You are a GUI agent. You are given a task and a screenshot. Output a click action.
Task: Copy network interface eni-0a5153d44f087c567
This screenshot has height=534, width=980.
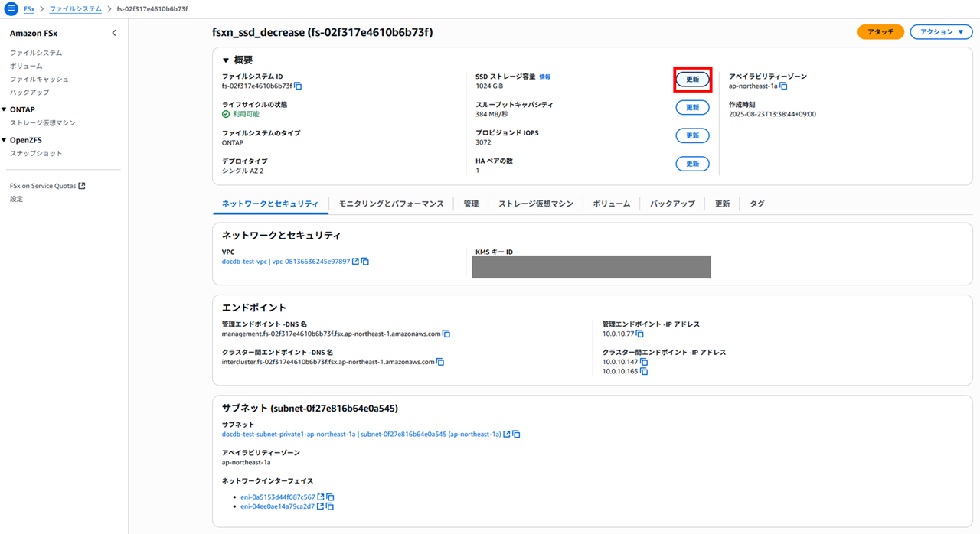point(330,497)
